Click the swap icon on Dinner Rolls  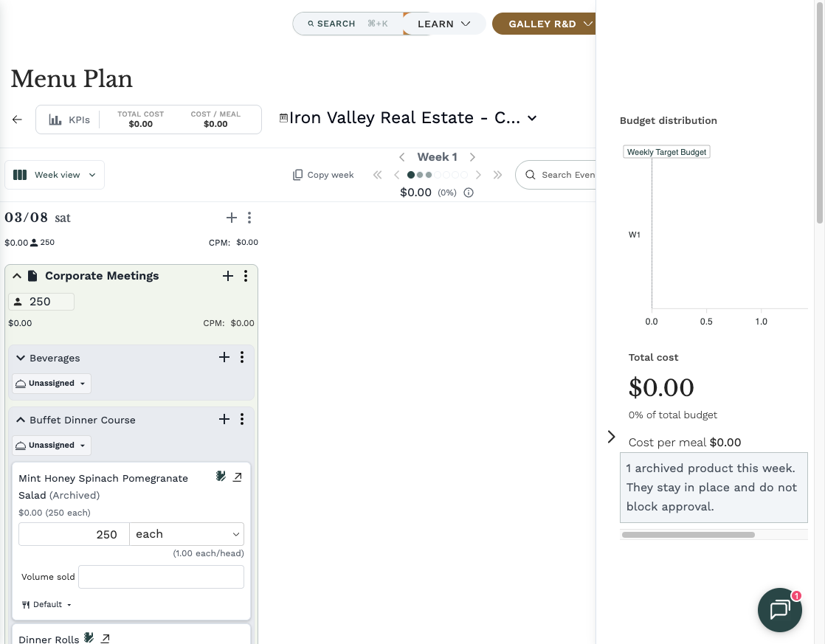pyautogui.click(x=89, y=637)
